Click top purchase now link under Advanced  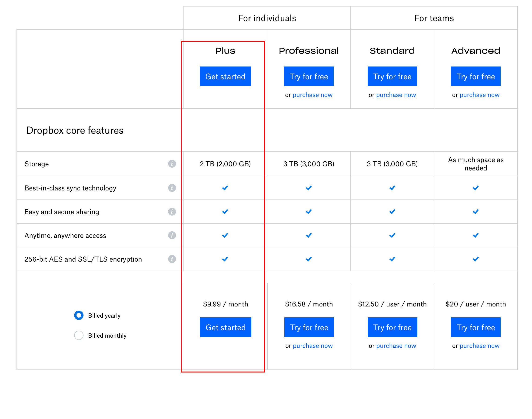pyautogui.click(x=479, y=95)
